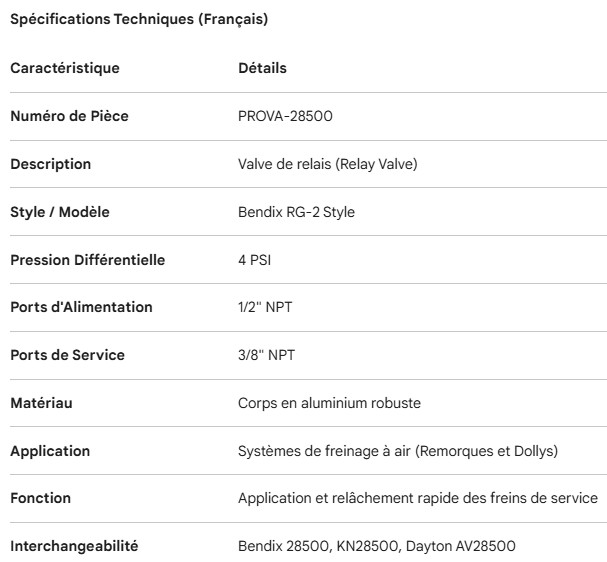Click the PROVA-28500 part number value
Viewport: 607px width, 562px height.
pos(285,116)
